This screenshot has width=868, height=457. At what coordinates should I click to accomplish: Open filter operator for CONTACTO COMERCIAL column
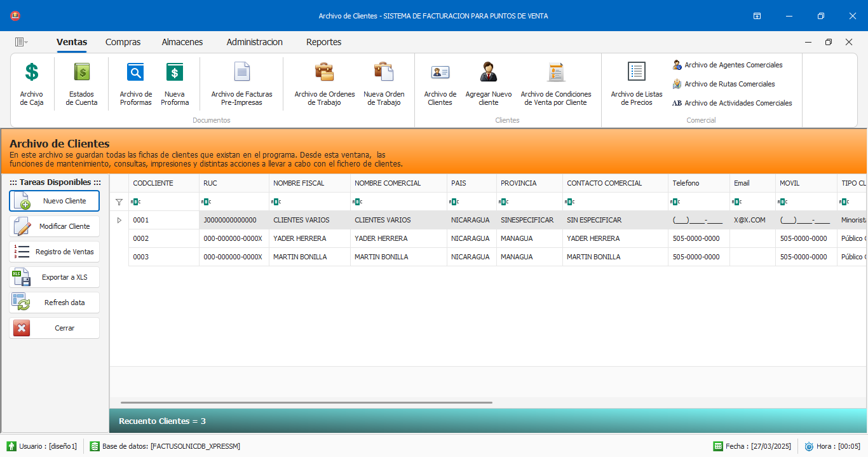[x=569, y=202]
